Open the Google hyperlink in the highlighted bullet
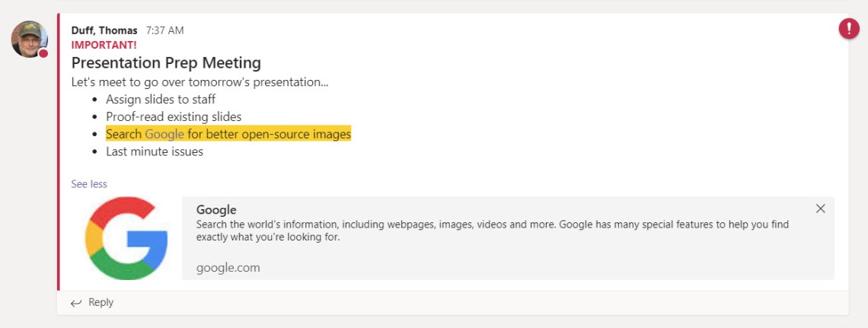This screenshot has width=868, height=328. tap(164, 134)
